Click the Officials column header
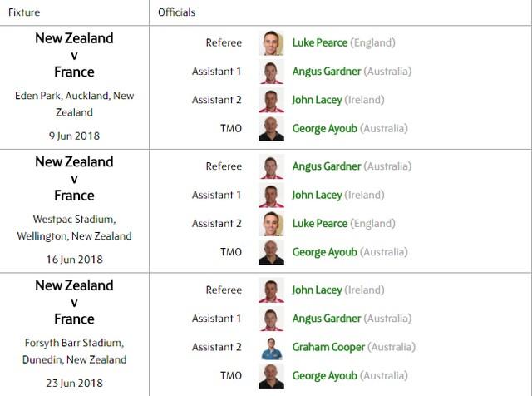This screenshot has height=396, width=532. pos(177,12)
